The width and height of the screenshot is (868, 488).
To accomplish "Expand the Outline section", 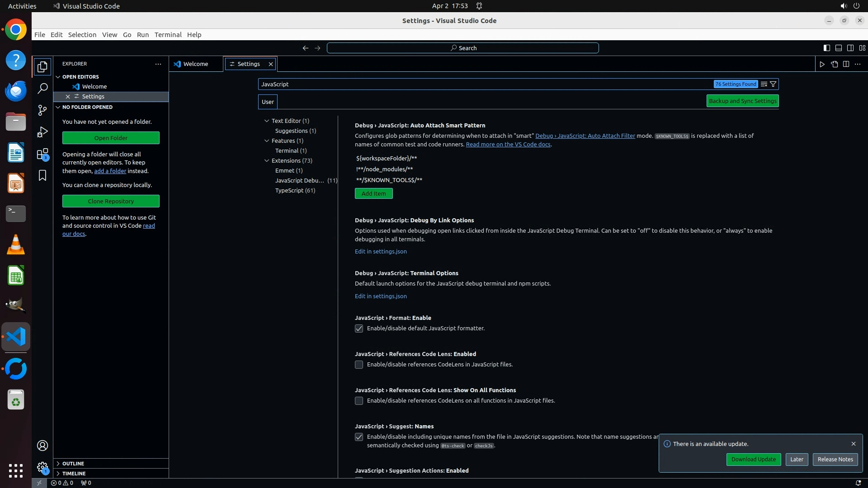I will [x=73, y=464].
